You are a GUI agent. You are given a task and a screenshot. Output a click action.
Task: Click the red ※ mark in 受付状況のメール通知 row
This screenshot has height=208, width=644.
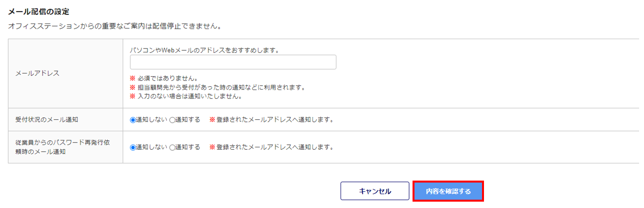[x=212, y=120]
